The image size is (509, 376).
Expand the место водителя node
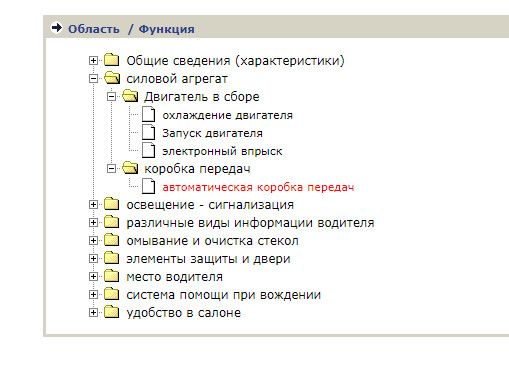[x=94, y=277]
